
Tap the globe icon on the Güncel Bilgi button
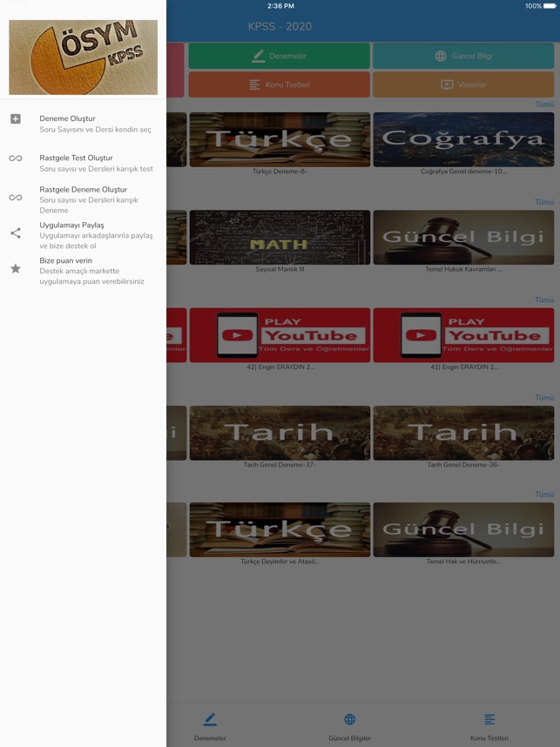point(441,57)
